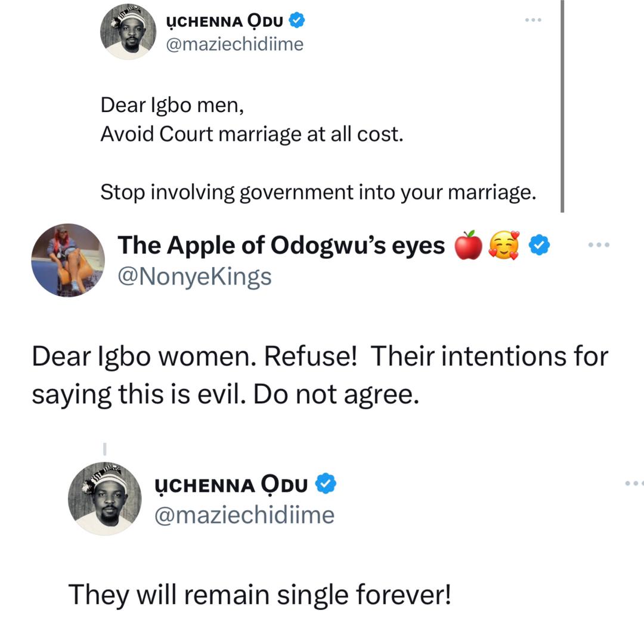Click the smiling face with hearts emoji
The image size is (644, 644).
click(503, 246)
